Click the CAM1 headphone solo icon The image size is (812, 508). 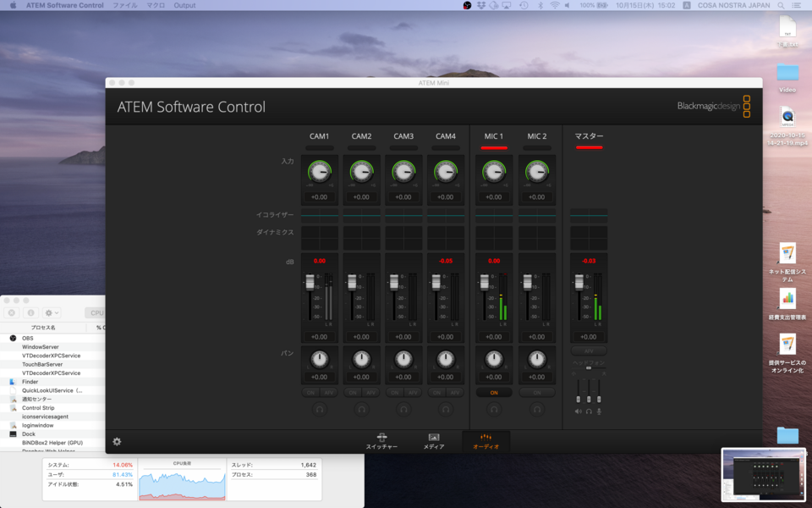pos(319,408)
